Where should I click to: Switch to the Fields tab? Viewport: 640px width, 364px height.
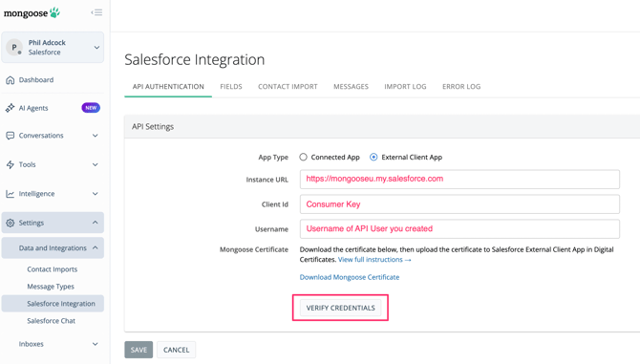[x=231, y=87]
